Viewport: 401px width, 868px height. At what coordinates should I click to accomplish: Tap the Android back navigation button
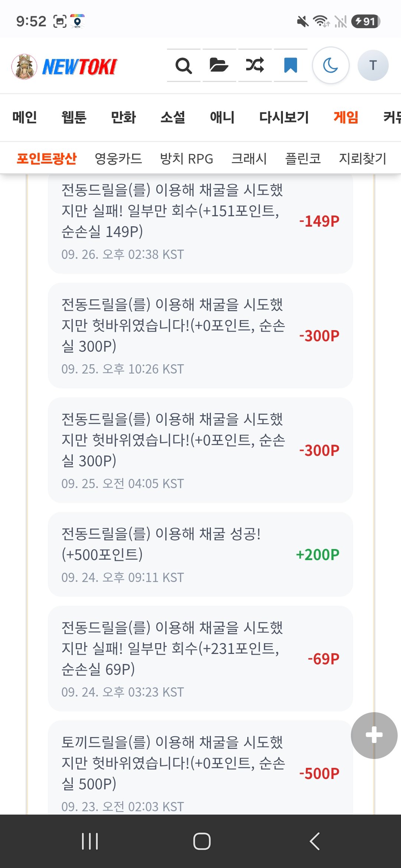coord(314,841)
